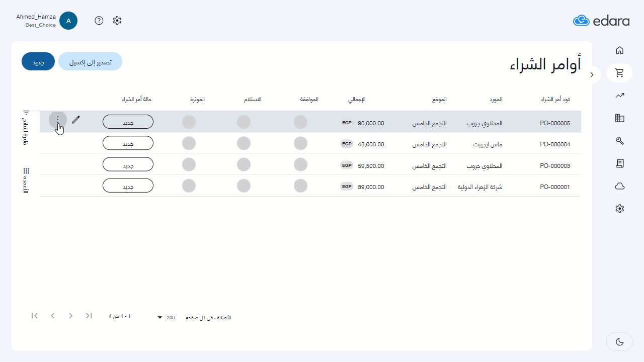Open the columns grid side panel tab
The image size is (644, 362).
(x=26, y=180)
